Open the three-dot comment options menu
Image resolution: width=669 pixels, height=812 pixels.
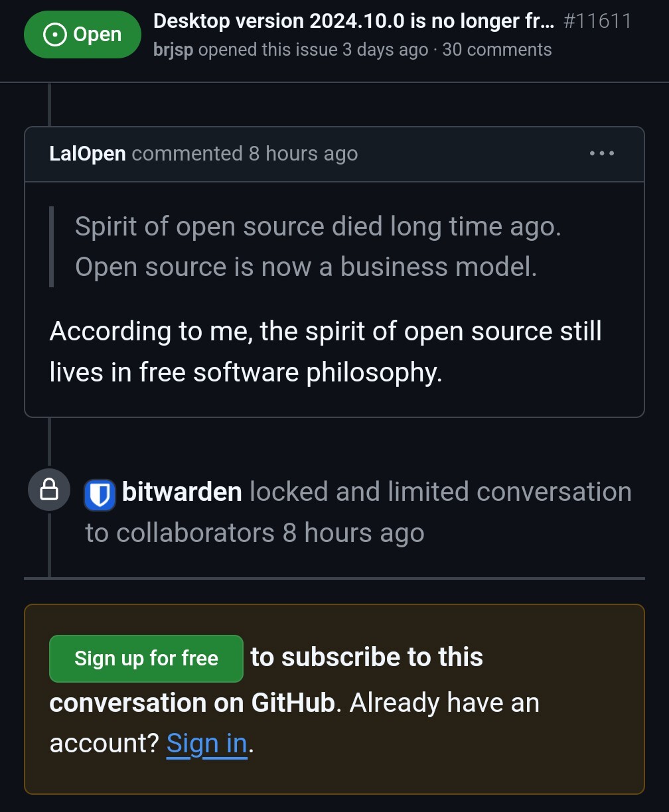[602, 153]
